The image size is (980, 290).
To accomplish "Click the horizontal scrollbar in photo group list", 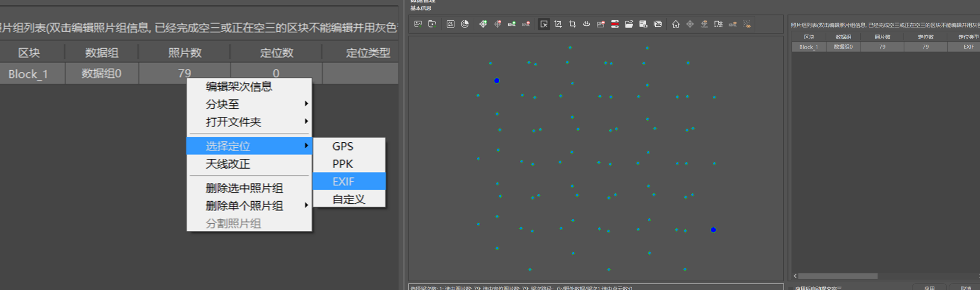I will [837, 276].
